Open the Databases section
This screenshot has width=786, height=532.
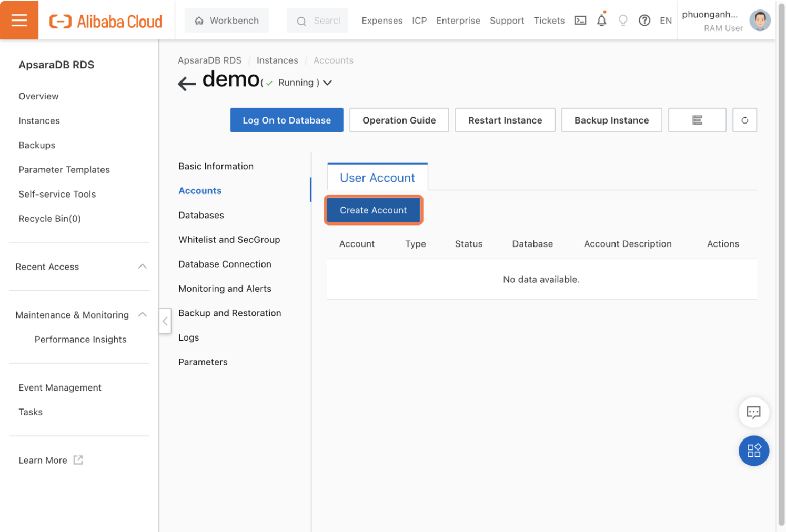[x=201, y=215]
